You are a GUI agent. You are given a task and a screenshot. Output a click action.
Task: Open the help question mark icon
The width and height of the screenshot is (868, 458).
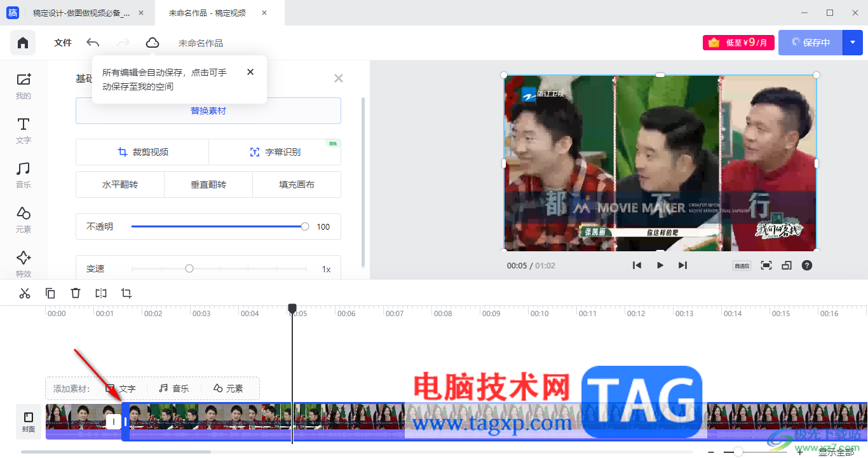click(807, 265)
